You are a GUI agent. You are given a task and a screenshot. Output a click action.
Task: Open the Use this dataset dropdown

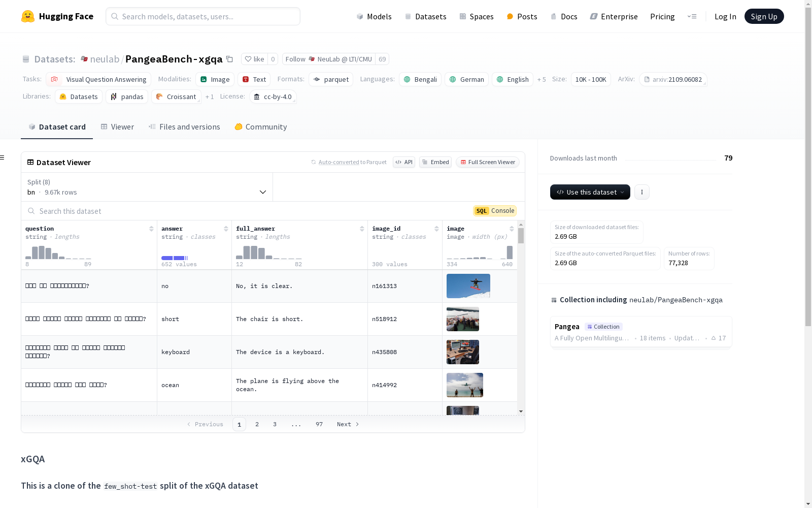590,192
